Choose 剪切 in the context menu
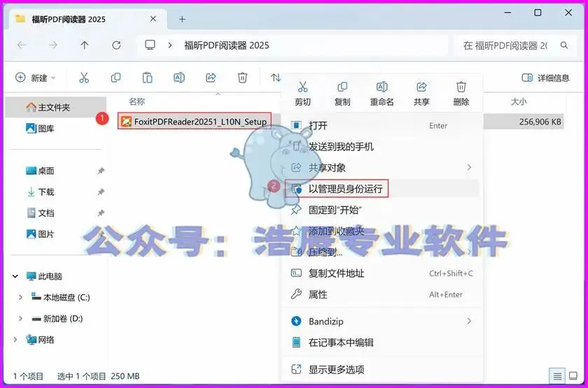The width and height of the screenshot is (588, 388). (302, 94)
